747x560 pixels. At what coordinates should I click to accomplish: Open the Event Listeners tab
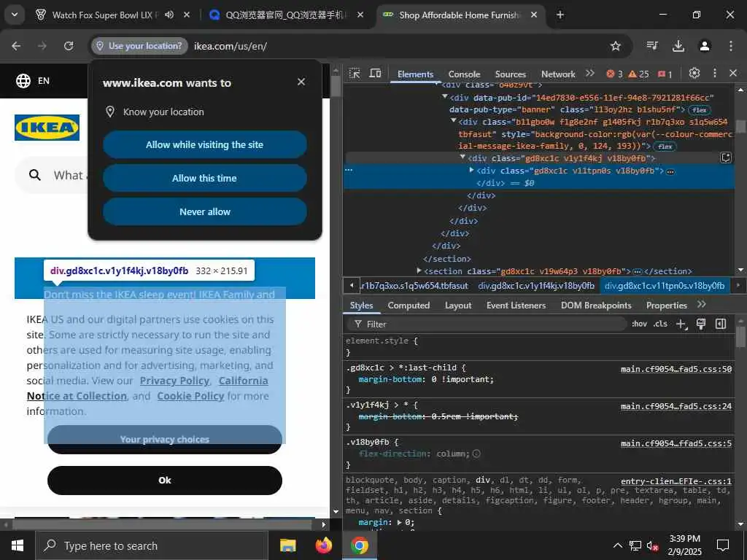[516, 306]
